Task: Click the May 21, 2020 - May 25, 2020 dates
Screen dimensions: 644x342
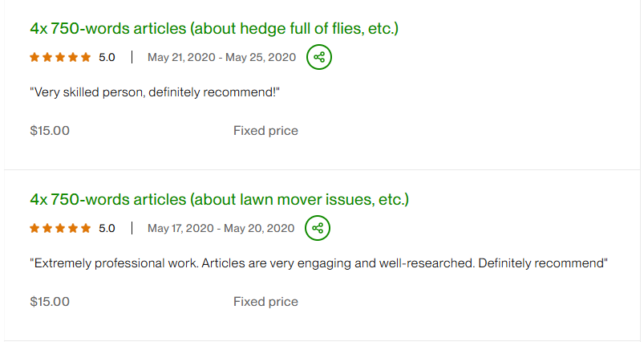Action: 221,58
